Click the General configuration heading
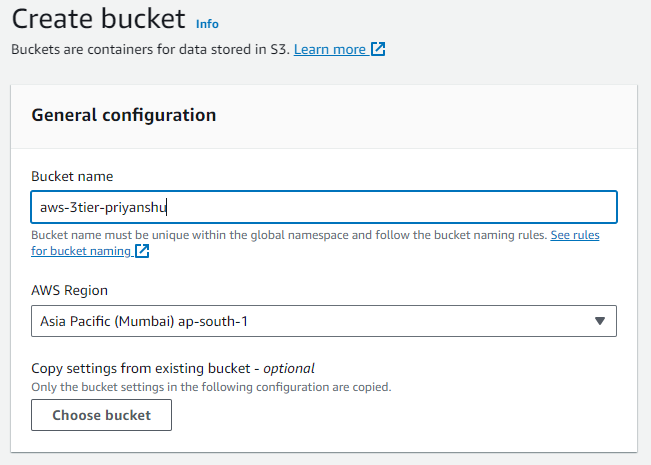The image size is (651, 465). [x=124, y=115]
